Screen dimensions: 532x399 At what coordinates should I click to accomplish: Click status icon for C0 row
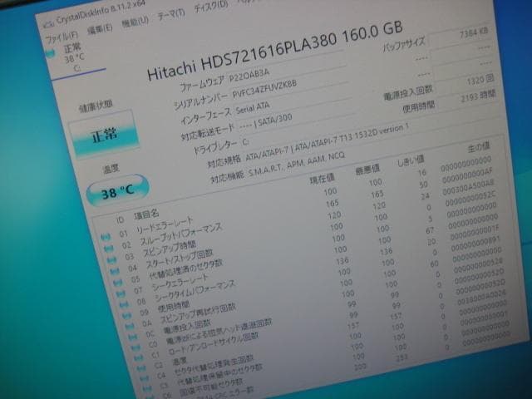click(135, 347)
